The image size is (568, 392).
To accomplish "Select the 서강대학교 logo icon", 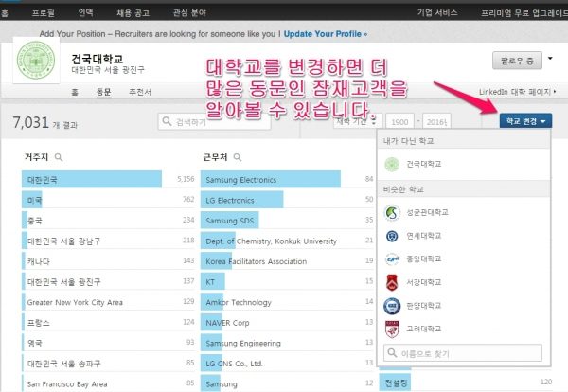I will click(392, 282).
